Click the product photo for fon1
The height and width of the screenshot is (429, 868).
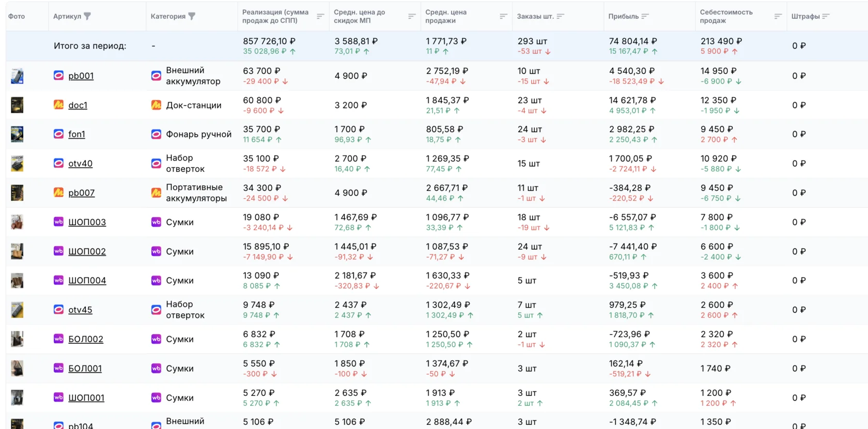(17, 134)
